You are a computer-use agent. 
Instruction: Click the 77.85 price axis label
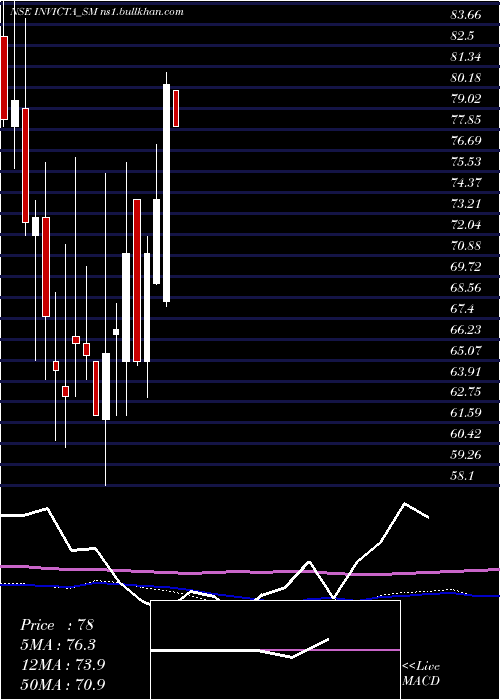pos(466,120)
